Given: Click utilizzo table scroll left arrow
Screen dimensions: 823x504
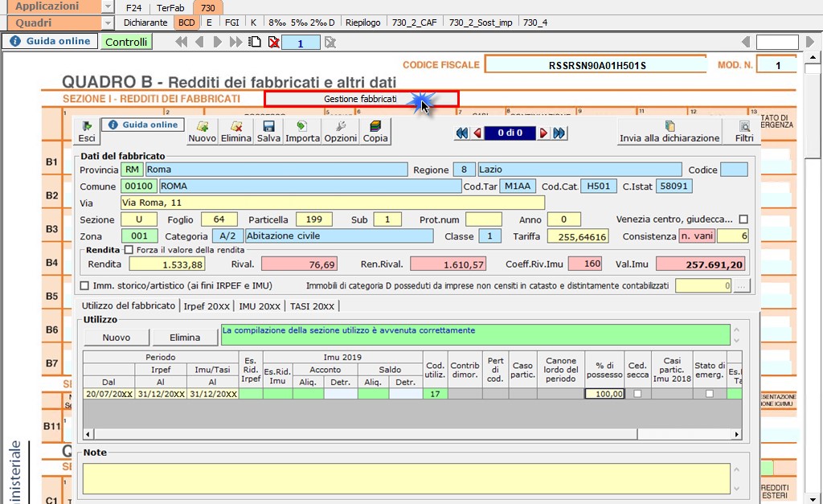Looking at the screenshot, I should click(x=88, y=434).
